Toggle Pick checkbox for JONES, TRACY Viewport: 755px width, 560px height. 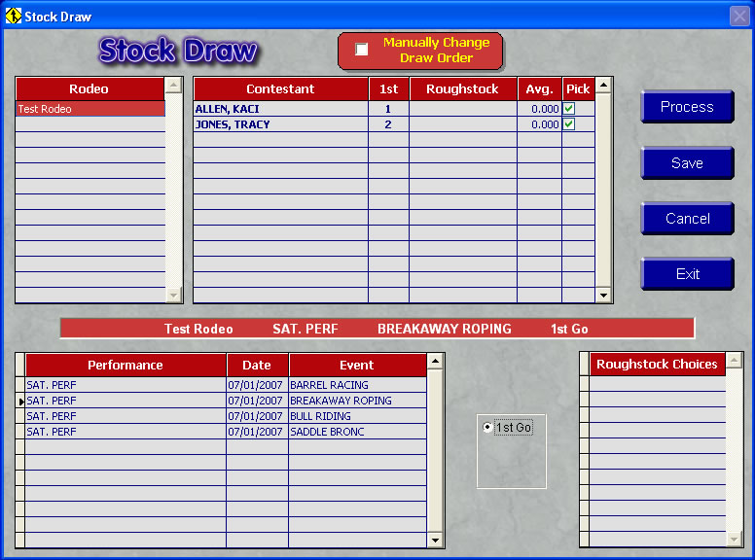[x=569, y=124]
